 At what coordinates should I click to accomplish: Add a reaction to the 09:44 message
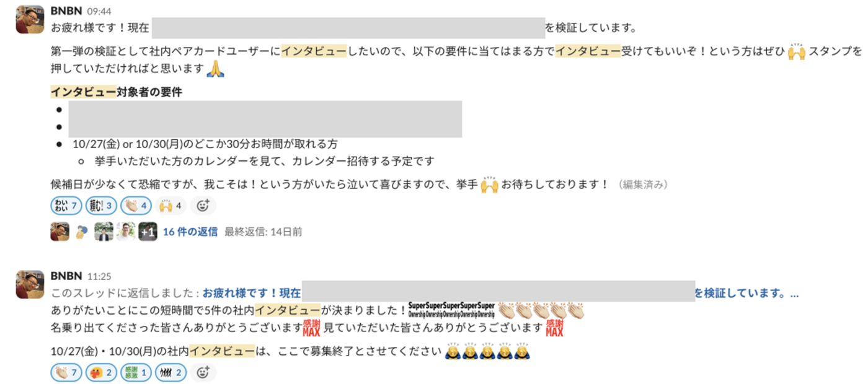pyautogui.click(x=203, y=206)
